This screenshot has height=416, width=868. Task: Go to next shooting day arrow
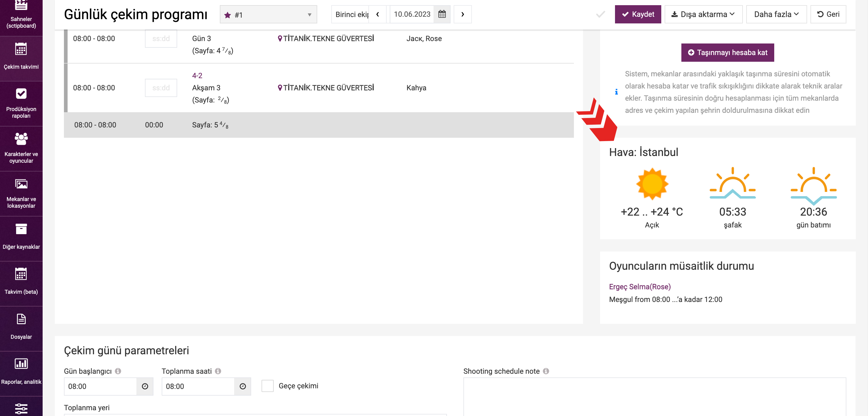[462, 14]
